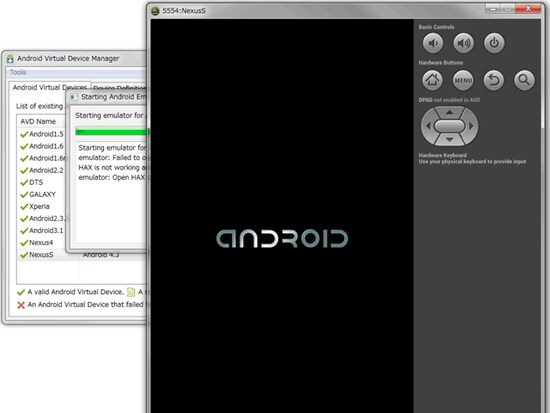Viewport: 550px width, 413px height.
Task: Tap the Back hardware button
Action: pyautogui.click(x=494, y=80)
